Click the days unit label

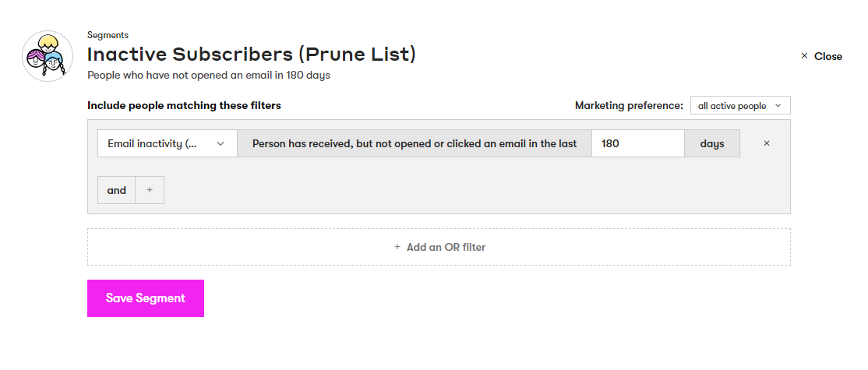(712, 143)
